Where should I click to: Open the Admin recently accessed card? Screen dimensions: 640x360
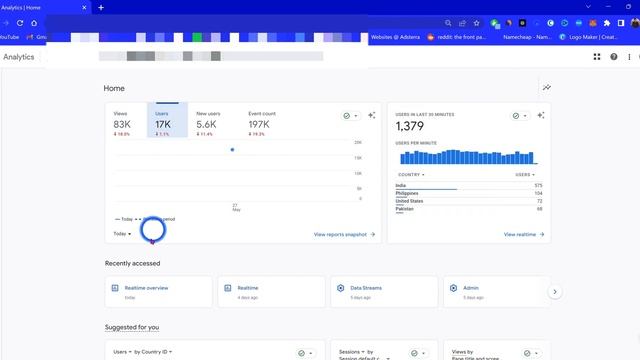tap(497, 292)
